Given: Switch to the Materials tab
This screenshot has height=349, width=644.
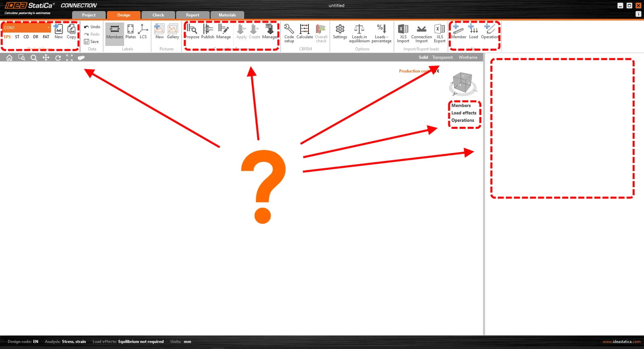Looking at the screenshot, I should point(227,15).
